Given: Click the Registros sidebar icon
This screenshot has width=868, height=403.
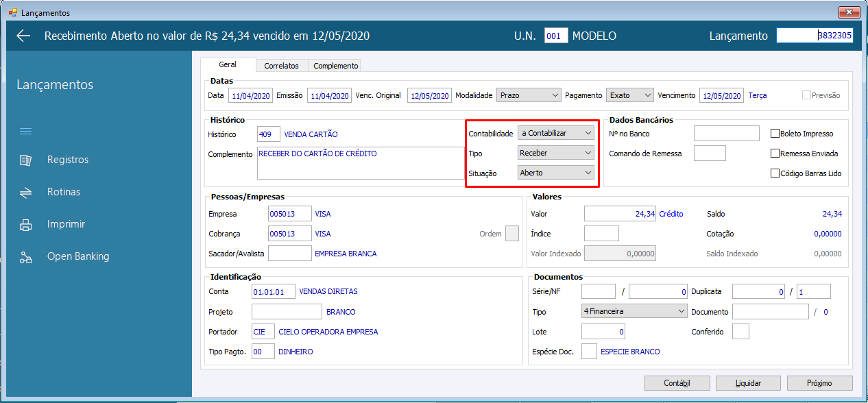Looking at the screenshot, I should [25, 160].
